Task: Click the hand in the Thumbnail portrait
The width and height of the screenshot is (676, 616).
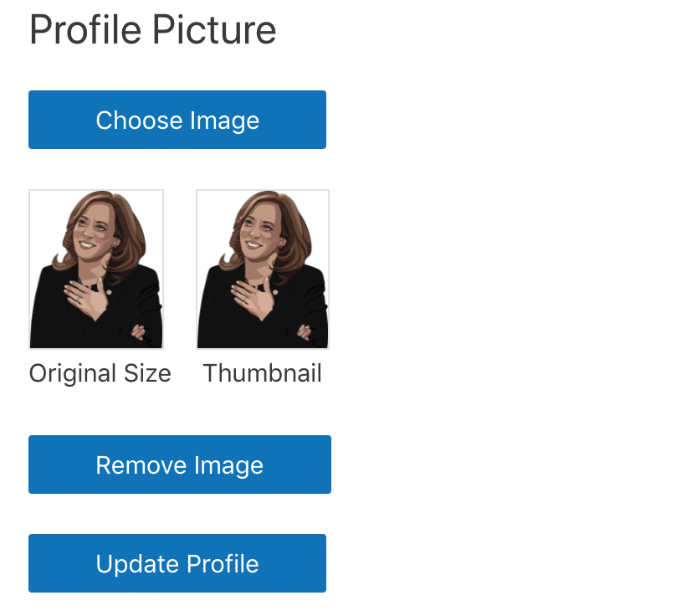Action: 254,298
